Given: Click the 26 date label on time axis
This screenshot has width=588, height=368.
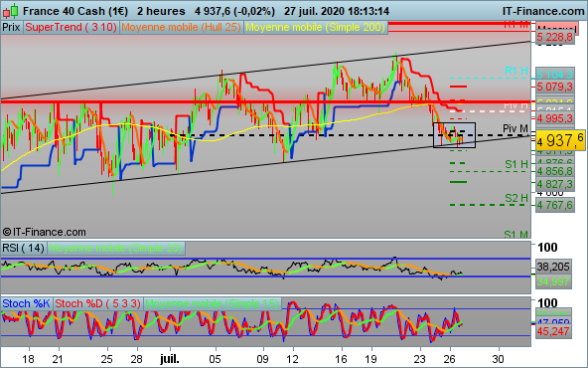Looking at the screenshot, I should point(450,359).
